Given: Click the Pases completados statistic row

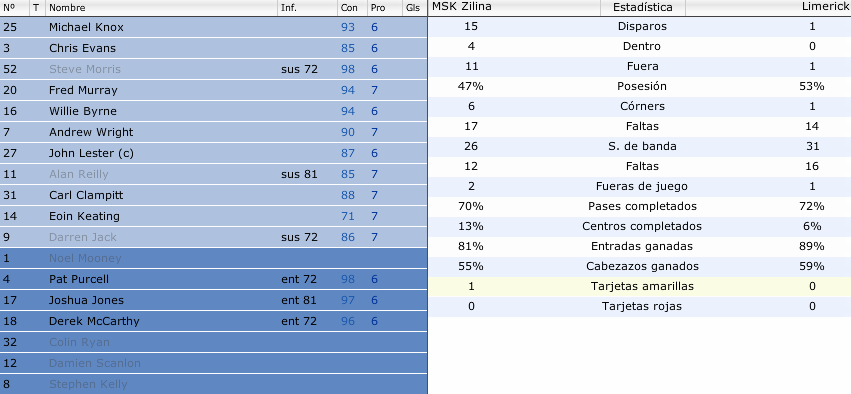Looking at the screenshot, I should coord(640,206).
